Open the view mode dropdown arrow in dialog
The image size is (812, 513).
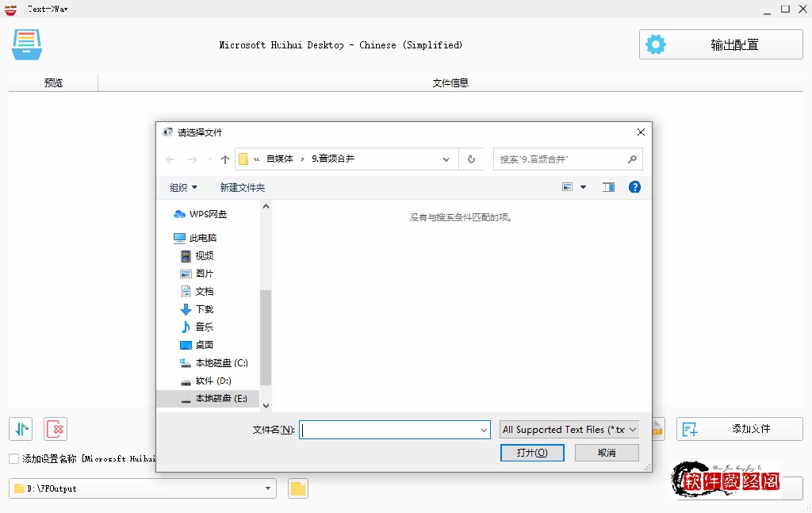581,187
